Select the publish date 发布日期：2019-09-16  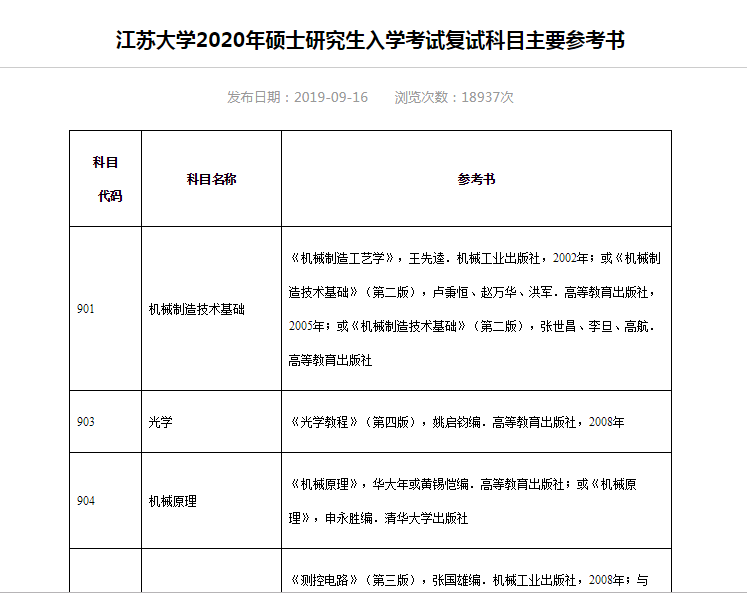tap(297, 97)
